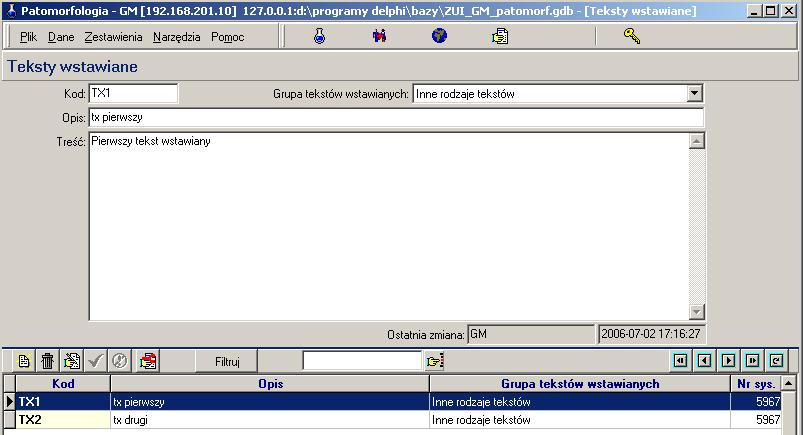
Task: Click the Nr sys. value in TX1 row
Action: (x=756, y=402)
